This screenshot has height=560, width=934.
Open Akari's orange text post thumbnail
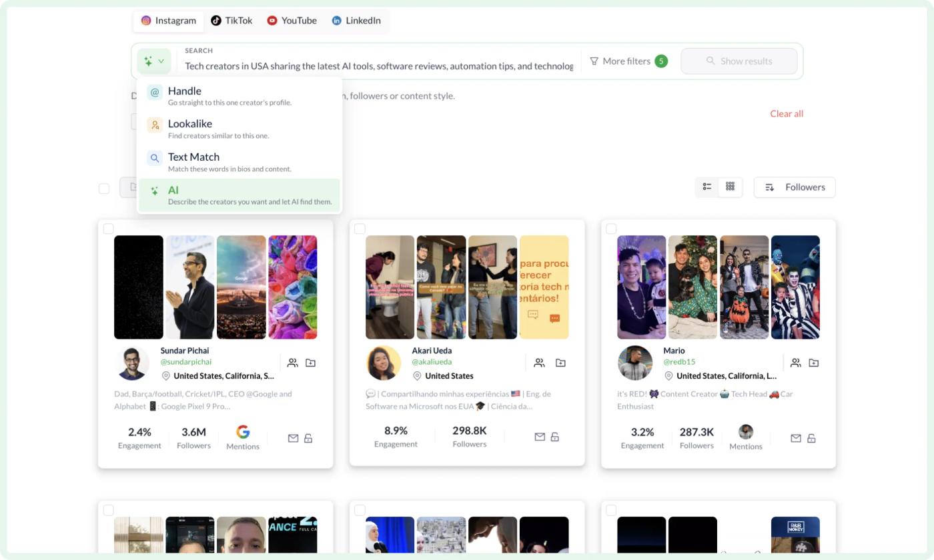point(544,287)
